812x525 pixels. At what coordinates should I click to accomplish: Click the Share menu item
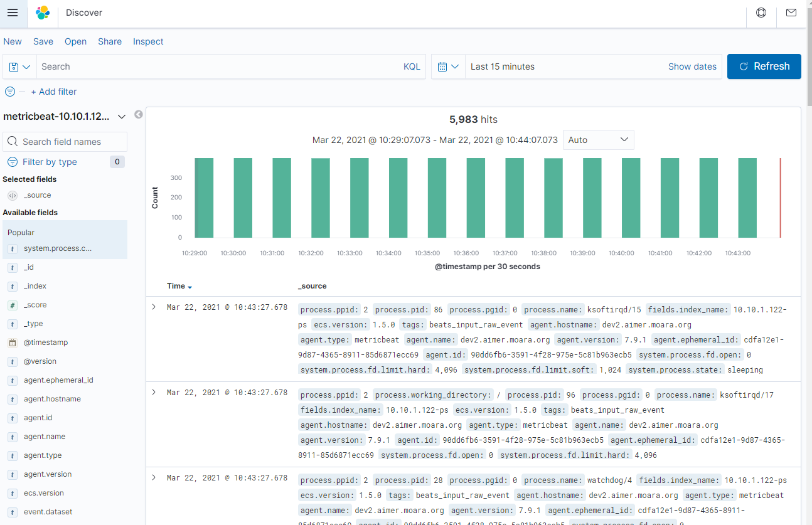110,41
